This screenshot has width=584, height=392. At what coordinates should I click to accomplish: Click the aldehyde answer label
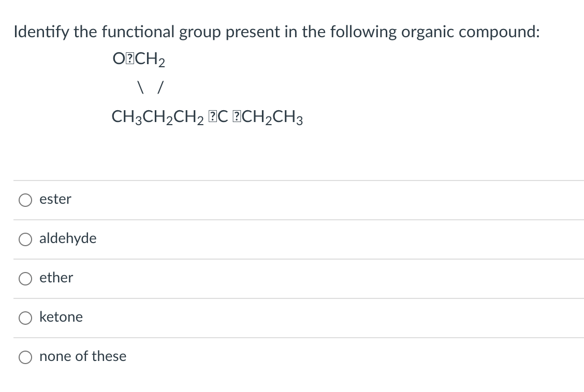[68, 238]
